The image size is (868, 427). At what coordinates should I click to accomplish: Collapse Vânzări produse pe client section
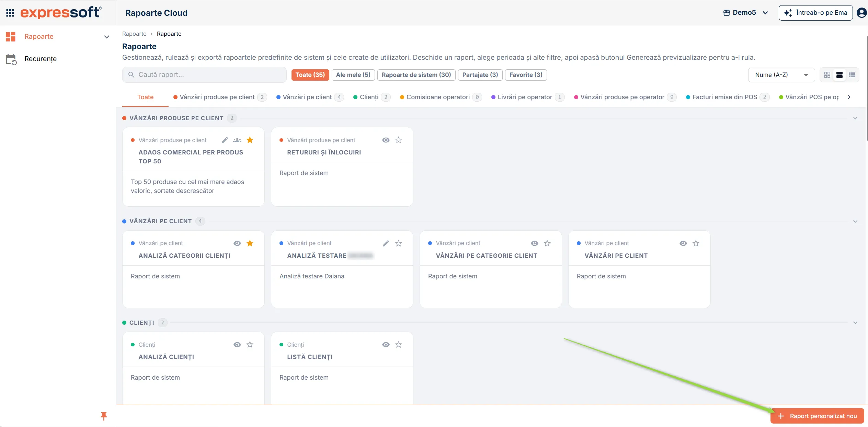click(855, 118)
